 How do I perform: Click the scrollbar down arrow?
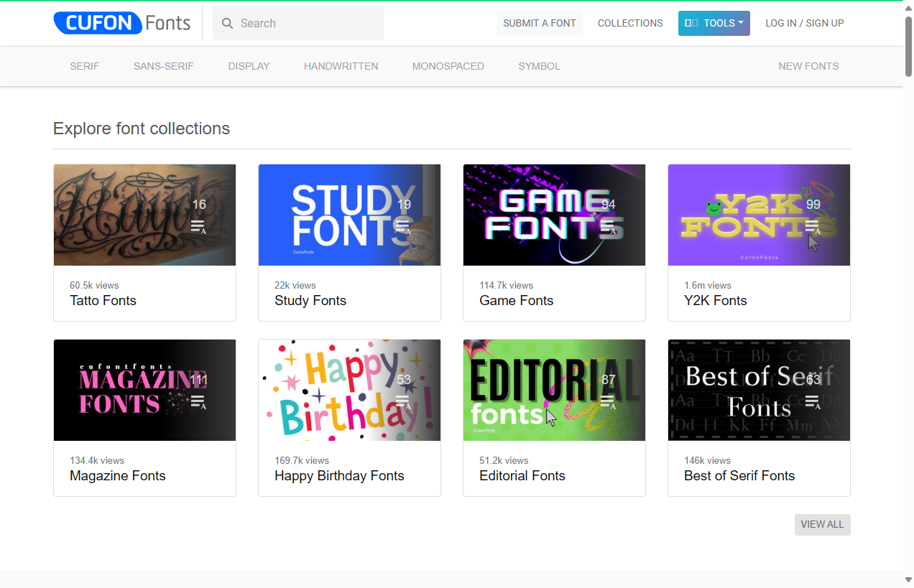[x=908, y=580]
